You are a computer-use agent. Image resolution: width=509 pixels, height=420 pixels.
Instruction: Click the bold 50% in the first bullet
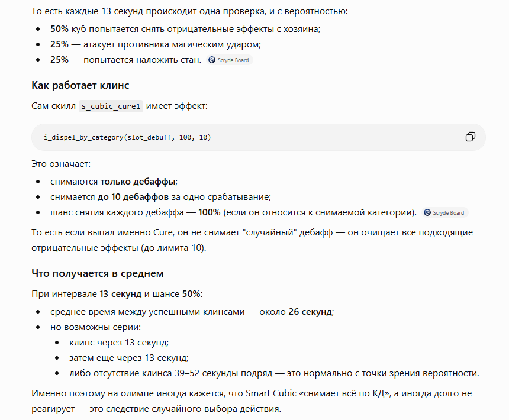[x=59, y=29]
